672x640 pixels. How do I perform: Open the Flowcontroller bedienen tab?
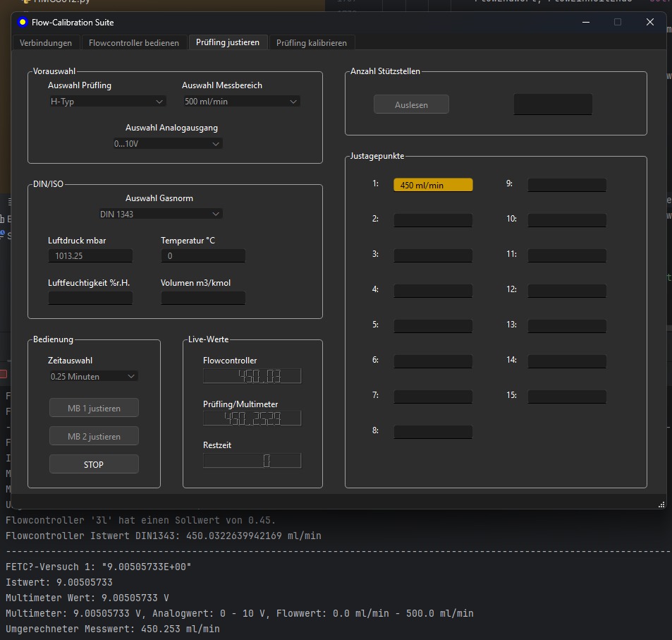134,43
